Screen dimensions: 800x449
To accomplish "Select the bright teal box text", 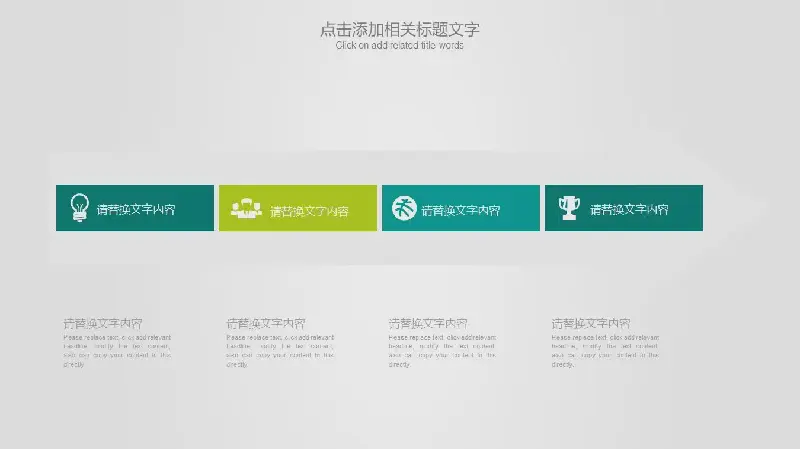I will (461, 210).
